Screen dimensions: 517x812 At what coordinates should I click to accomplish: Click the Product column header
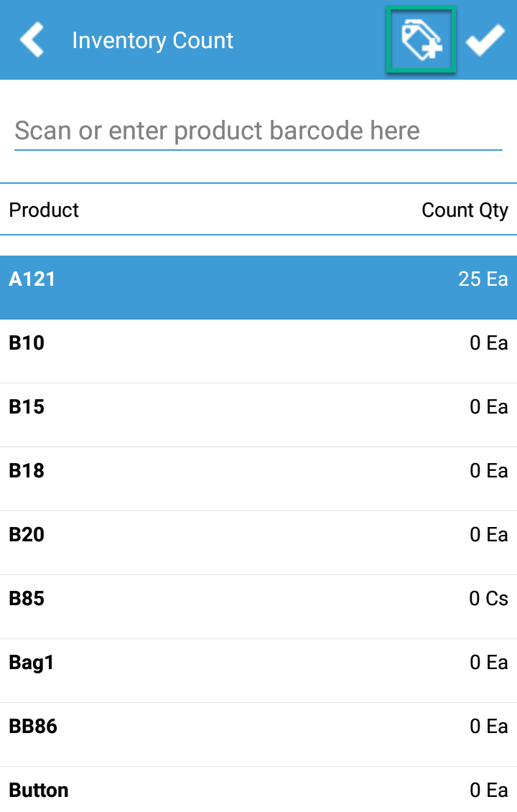coord(44,210)
